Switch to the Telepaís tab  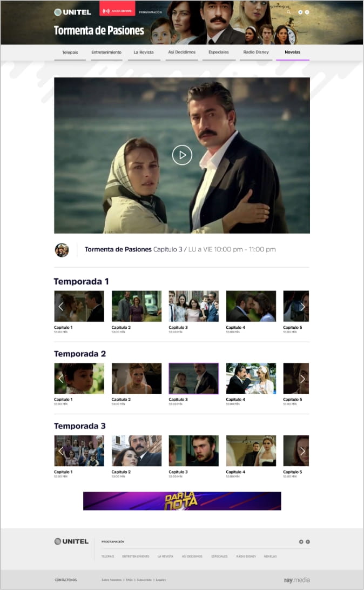pyautogui.click(x=70, y=52)
